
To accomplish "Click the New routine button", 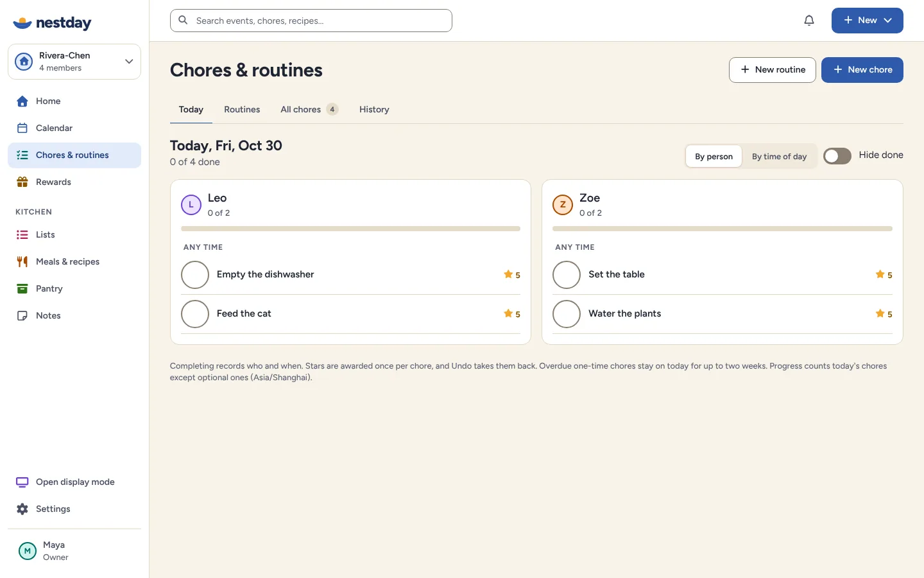I will point(773,70).
